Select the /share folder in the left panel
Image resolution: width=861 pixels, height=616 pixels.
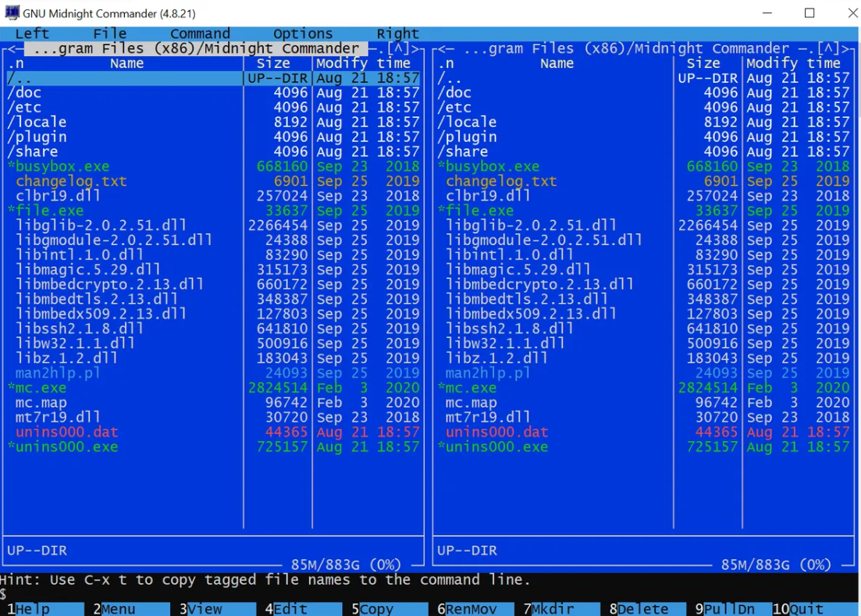[x=214, y=152]
